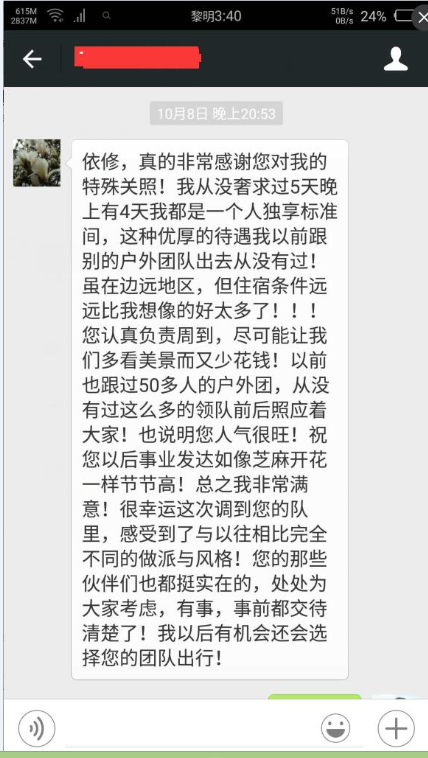This screenshot has height=758, width=428.
Task: Tap the battery icon in status bar
Action: (x=403, y=16)
